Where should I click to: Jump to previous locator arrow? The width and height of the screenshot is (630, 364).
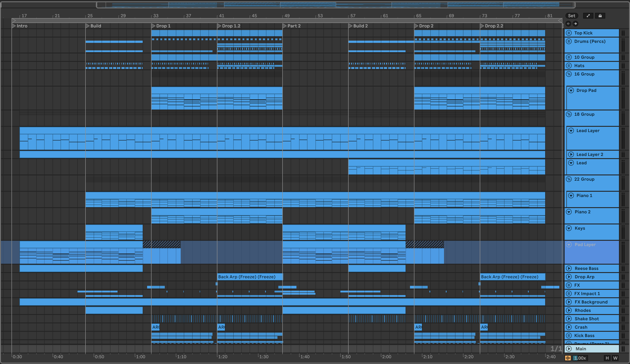tap(568, 24)
